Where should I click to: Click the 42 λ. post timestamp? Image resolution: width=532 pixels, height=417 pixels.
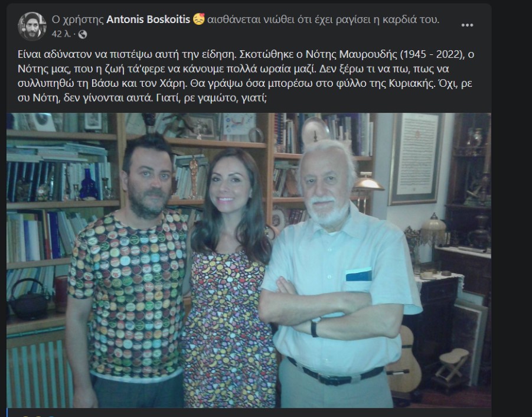click(x=61, y=34)
